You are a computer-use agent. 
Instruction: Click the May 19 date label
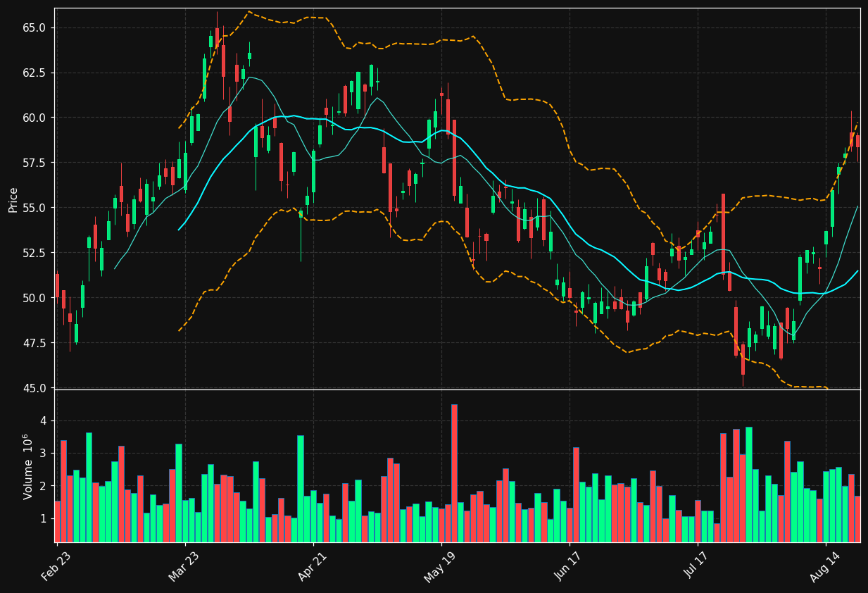[x=440, y=566]
